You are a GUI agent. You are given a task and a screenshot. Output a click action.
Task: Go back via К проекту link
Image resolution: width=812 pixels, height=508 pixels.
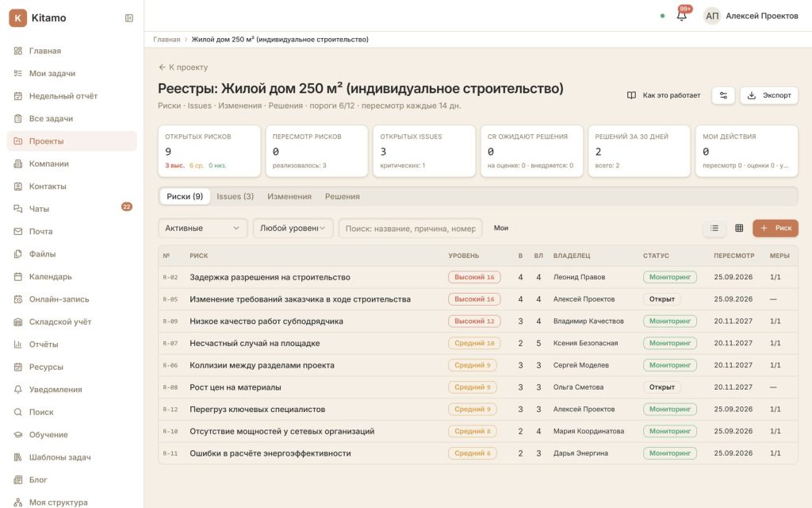pyautogui.click(x=183, y=67)
